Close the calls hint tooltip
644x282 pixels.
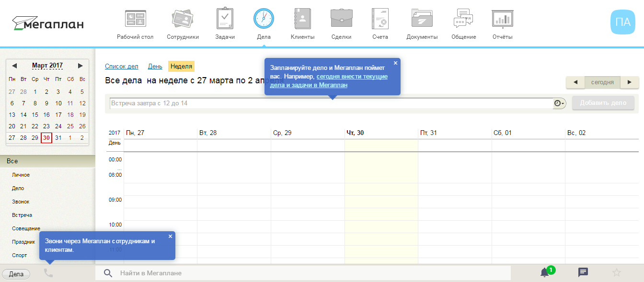click(x=170, y=236)
